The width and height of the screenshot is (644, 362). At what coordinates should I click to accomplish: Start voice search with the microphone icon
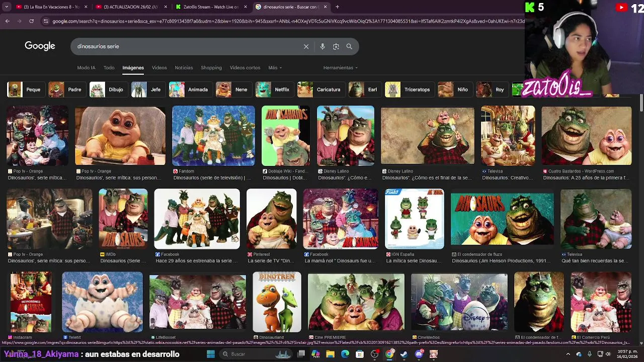coord(323,46)
